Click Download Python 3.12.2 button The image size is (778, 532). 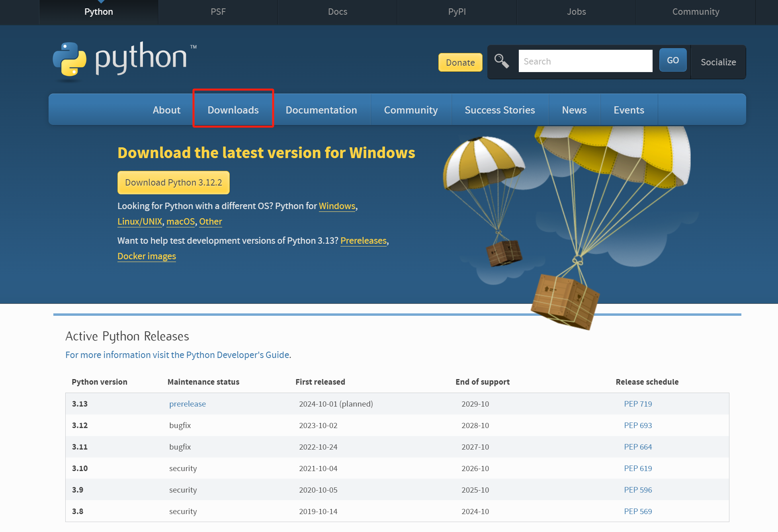(x=173, y=182)
